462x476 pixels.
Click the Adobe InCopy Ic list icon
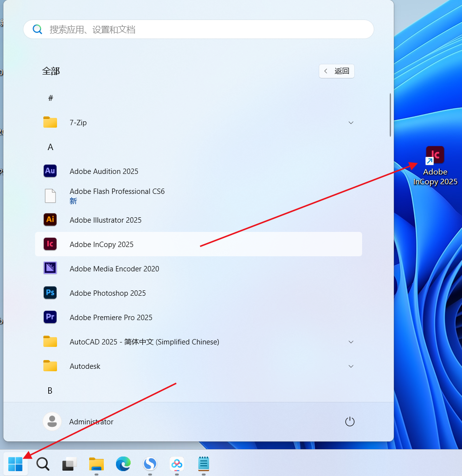click(50, 244)
